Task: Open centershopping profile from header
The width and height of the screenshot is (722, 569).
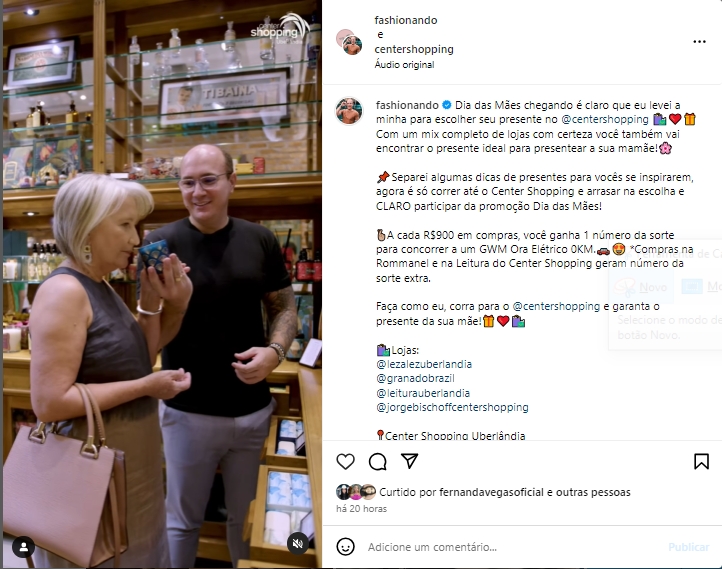Action: (x=414, y=49)
